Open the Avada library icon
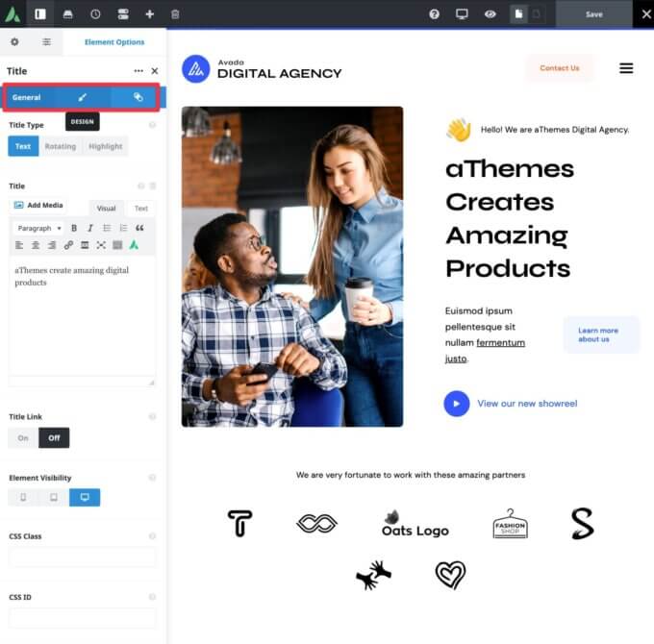This screenshot has height=644, width=654. pos(67,14)
